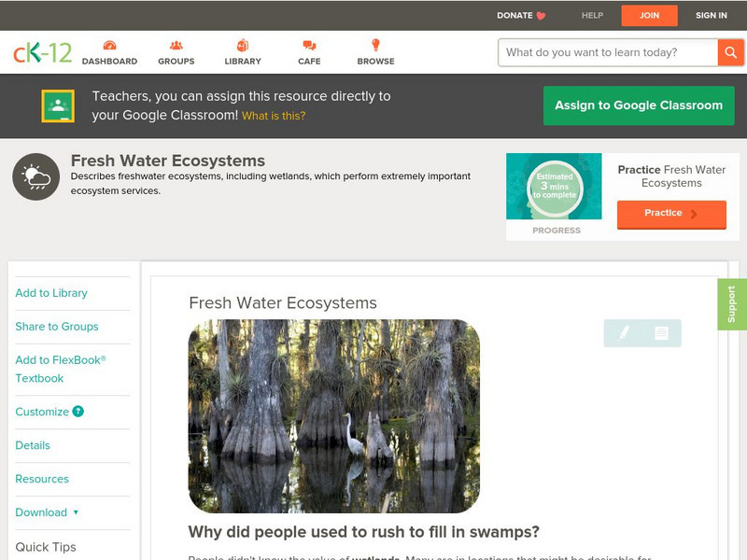
Task: Open the Library section
Action: pos(242,52)
